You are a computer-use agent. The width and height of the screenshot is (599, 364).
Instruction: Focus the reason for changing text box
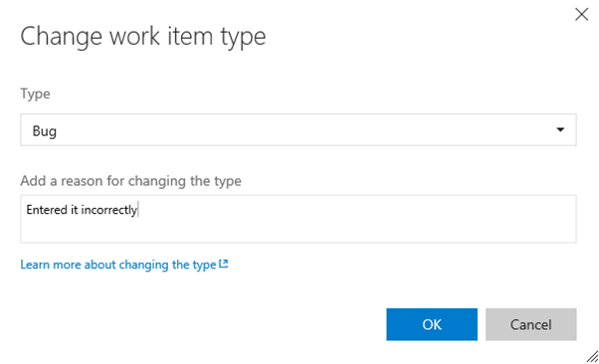pos(299,219)
